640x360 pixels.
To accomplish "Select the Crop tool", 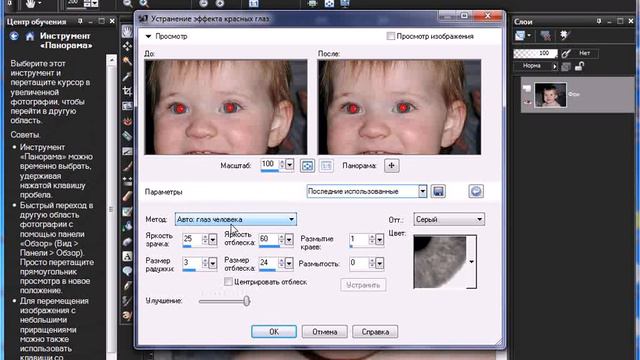I will [x=127, y=91].
